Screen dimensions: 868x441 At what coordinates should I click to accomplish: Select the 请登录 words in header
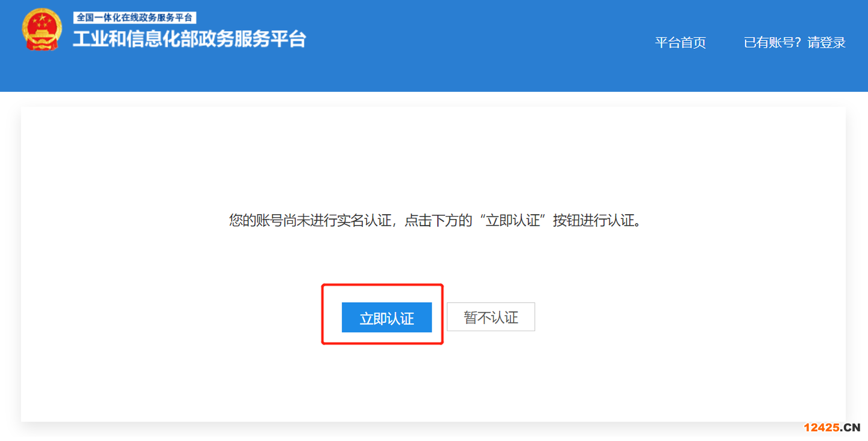[x=827, y=43]
